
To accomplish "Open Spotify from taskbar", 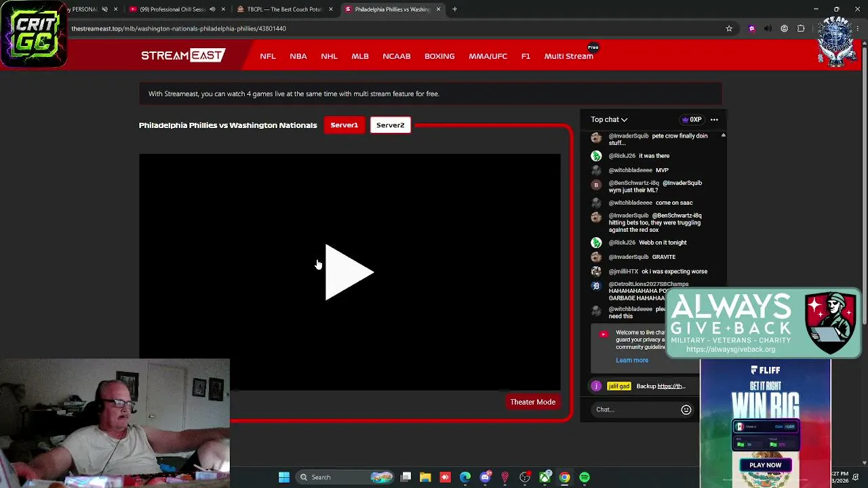I will [x=585, y=477].
